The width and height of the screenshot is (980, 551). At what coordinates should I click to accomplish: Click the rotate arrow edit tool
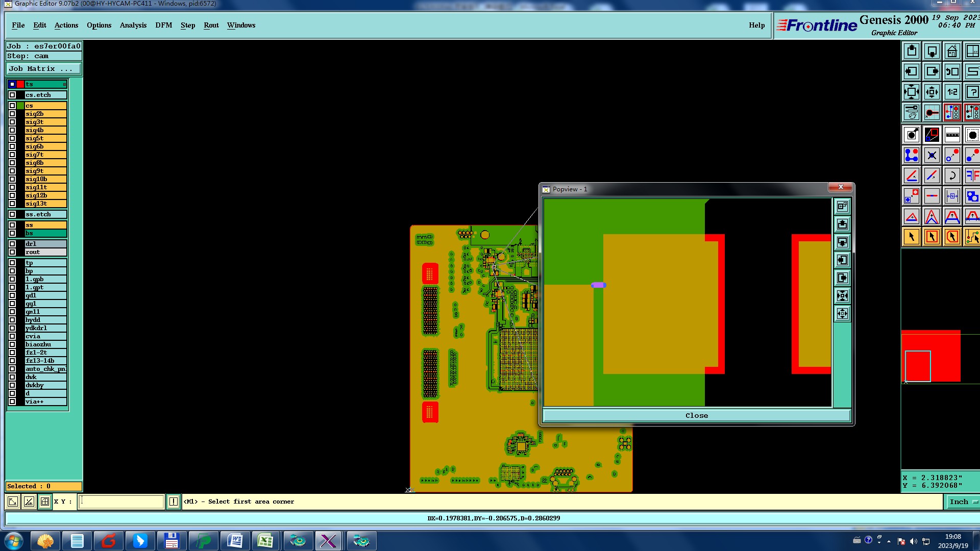click(952, 176)
